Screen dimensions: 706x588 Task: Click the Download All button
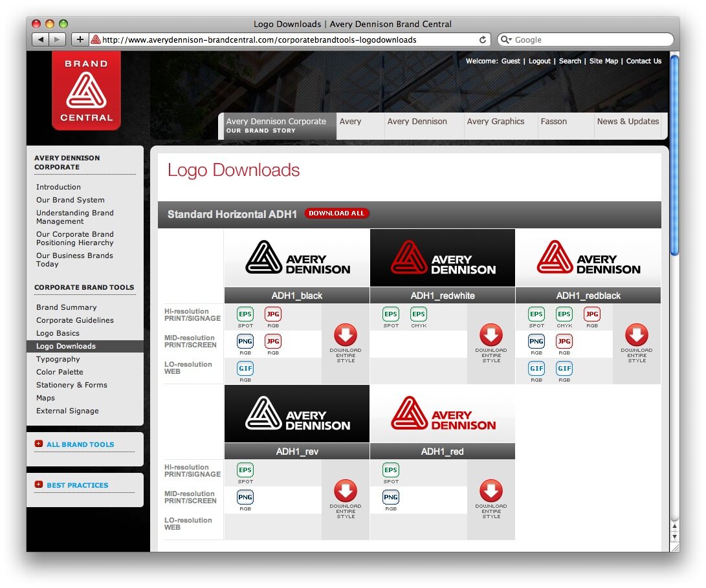click(x=336, y=213)
